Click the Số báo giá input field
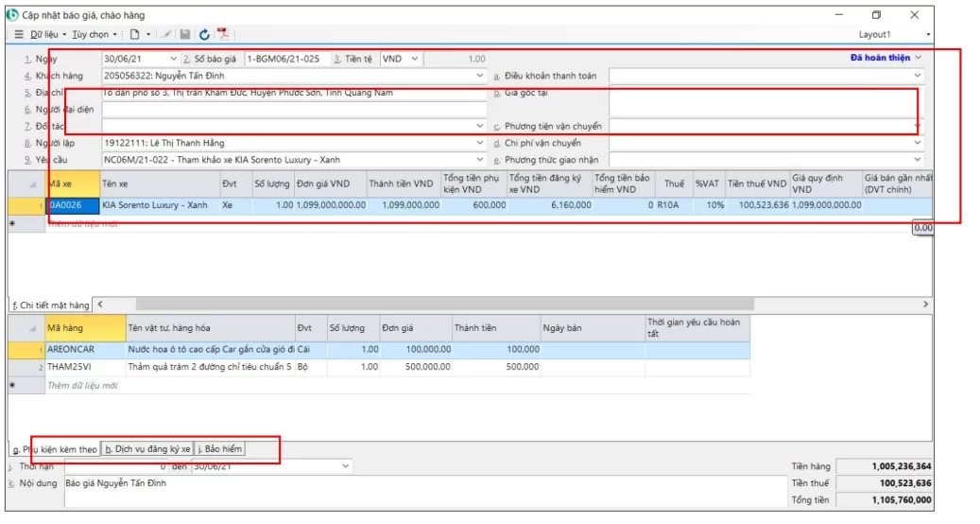 click(284, 59)
